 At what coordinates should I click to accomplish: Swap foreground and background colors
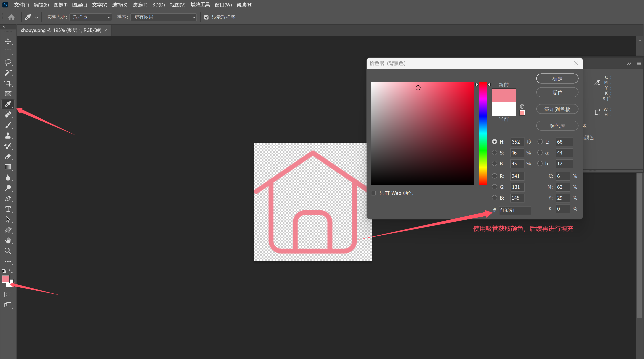(11, 271)
